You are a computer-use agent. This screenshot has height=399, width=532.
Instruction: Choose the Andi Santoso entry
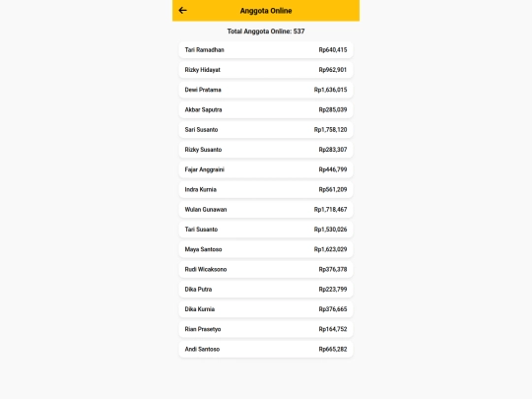(x=266, y=349)
